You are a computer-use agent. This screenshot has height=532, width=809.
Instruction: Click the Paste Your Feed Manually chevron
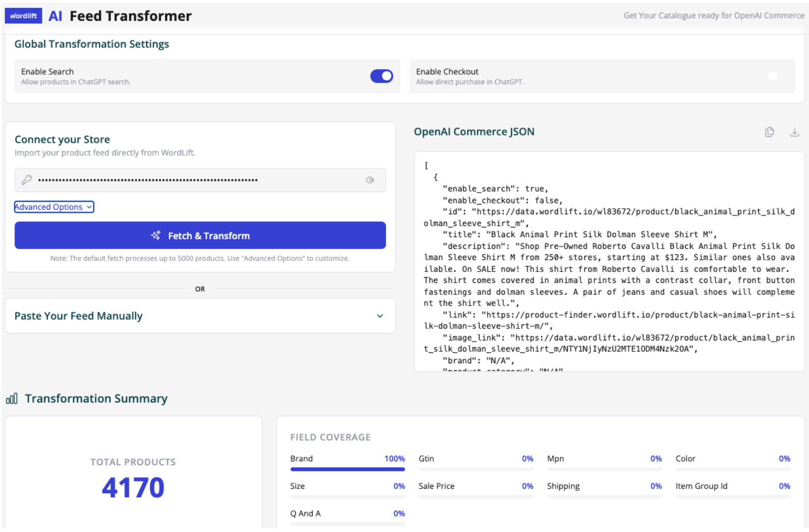tap(380, 316)
